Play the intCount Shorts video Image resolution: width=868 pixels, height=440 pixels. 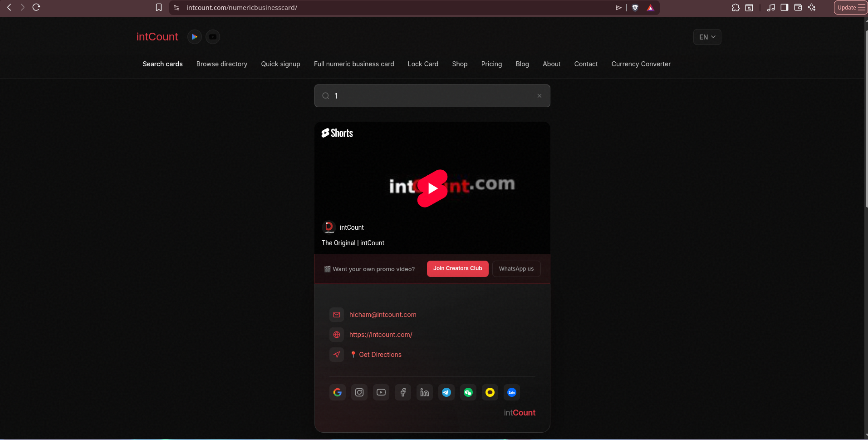[x=432, y=188]
